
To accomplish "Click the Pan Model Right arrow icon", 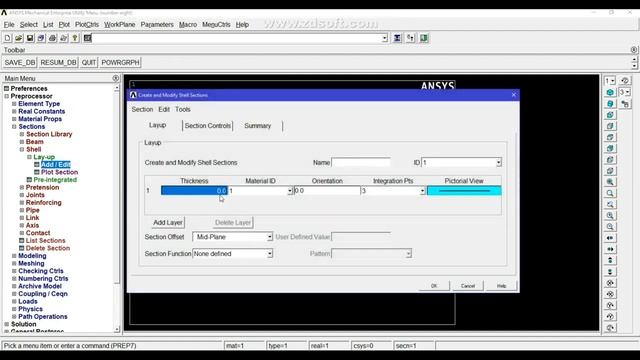I will point(610,249).
